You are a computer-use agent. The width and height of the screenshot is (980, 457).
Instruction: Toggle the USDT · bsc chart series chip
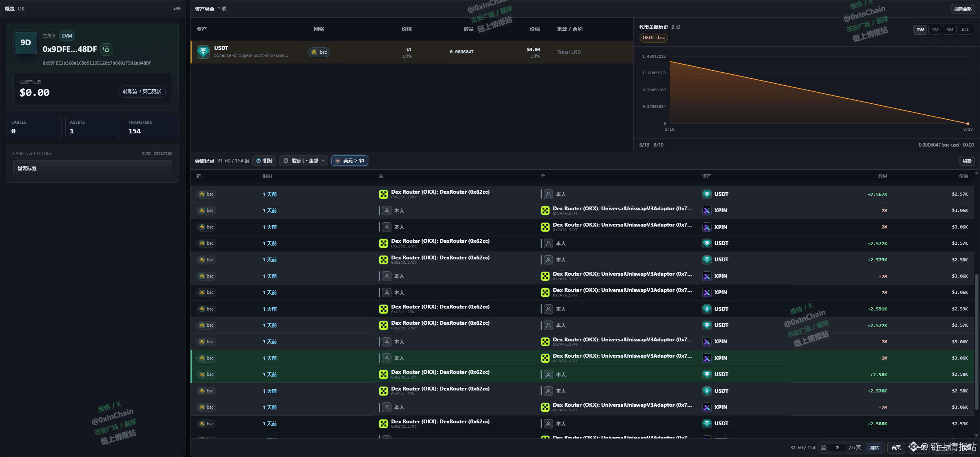click(654, 38)
